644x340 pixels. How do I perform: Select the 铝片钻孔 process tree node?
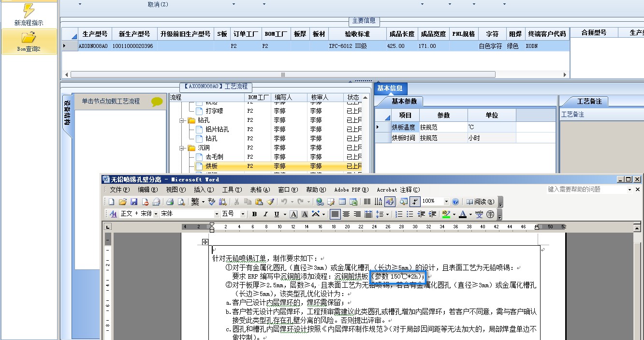pos(217,129)
